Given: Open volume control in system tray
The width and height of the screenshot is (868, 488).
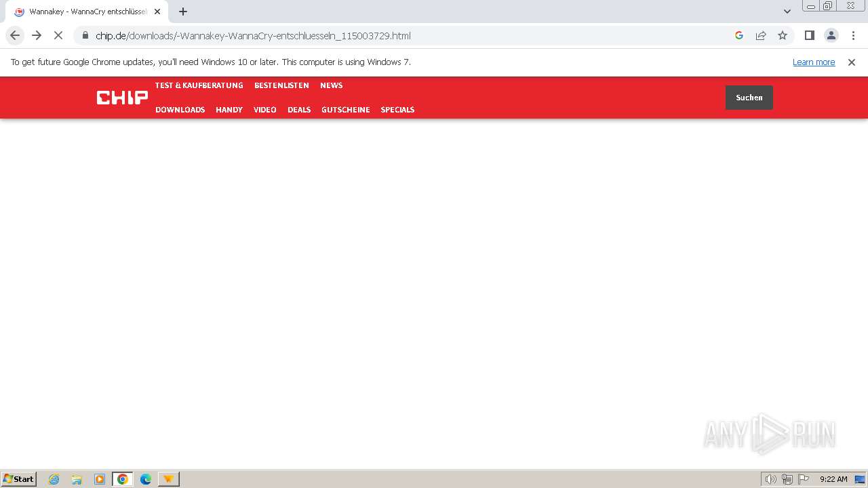Looking at the screenshot, I should pos(771,479).
